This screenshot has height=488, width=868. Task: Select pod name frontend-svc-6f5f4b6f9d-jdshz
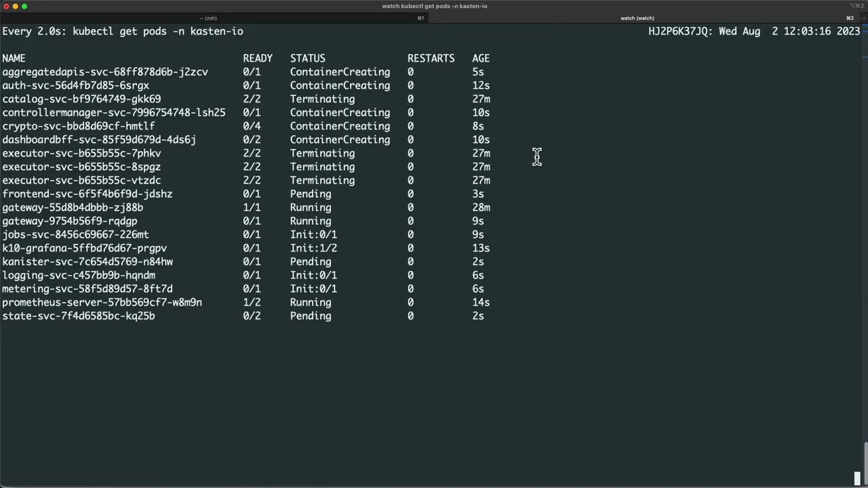pos(87,194)
